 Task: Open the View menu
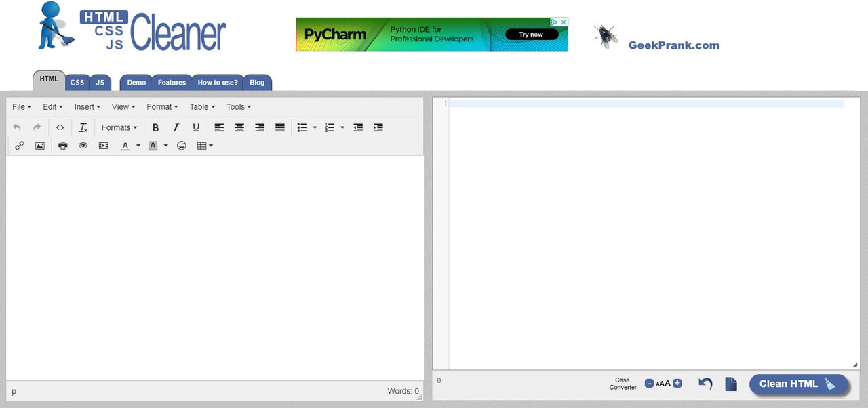pos(123,107)
